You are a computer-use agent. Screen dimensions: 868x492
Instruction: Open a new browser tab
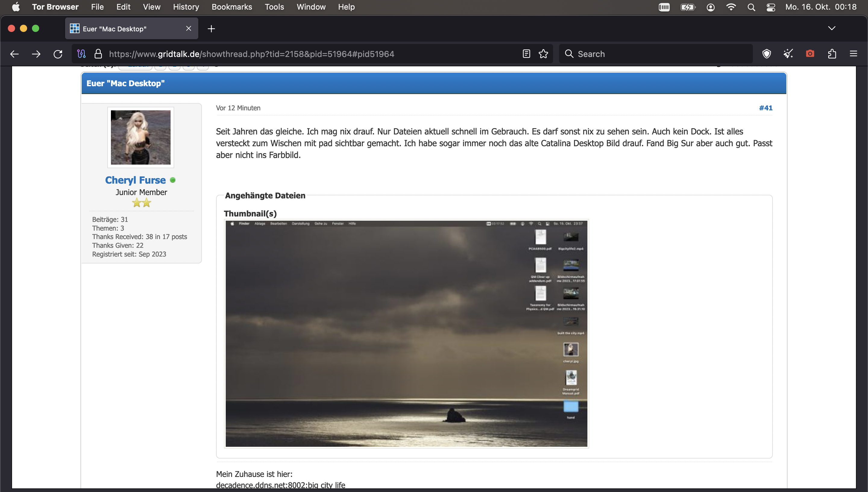[x=211, y=29]
